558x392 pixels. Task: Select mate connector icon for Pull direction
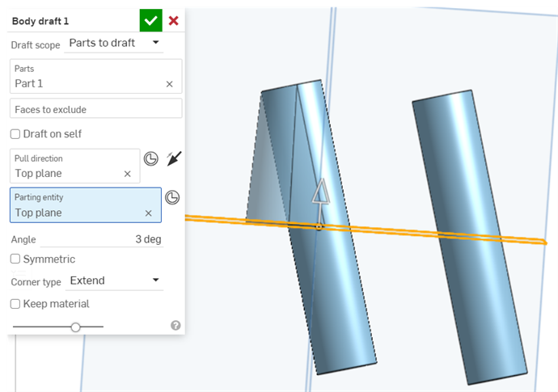point(150,158)
